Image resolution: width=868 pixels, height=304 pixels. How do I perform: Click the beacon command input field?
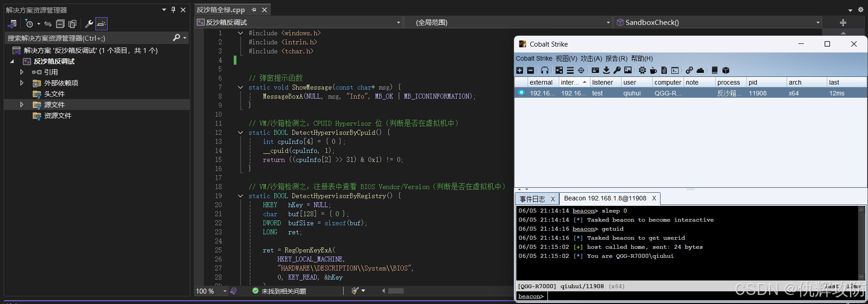tap(706, 296)
